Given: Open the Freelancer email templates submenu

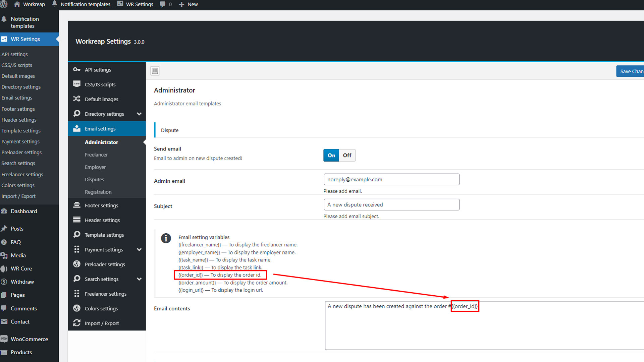Looking at the screenshot, I should tap(96, 155).
